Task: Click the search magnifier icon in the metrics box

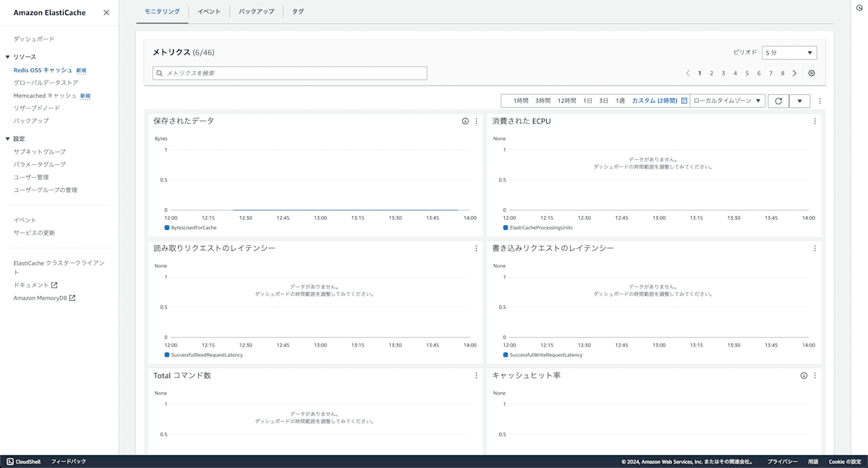Action: click(x=160, y=73)
